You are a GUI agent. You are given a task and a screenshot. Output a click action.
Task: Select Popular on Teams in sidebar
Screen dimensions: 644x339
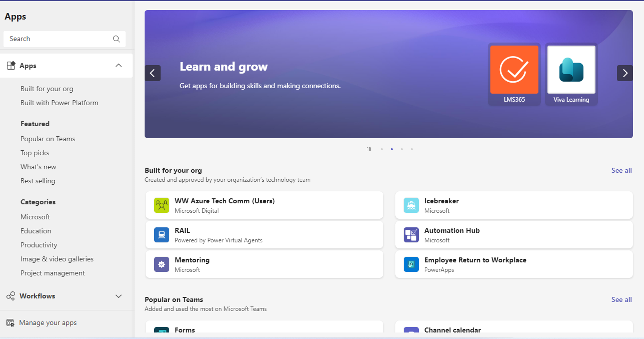coord(48,139)
